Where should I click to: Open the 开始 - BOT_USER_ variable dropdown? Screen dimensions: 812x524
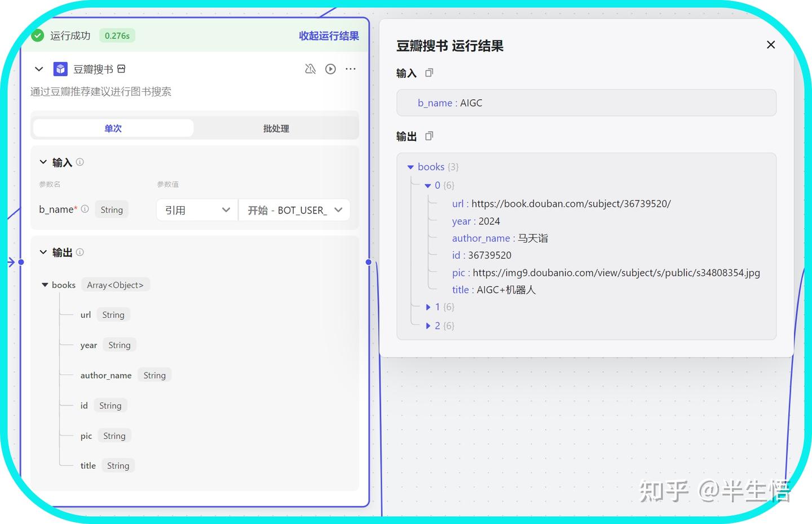294,210
